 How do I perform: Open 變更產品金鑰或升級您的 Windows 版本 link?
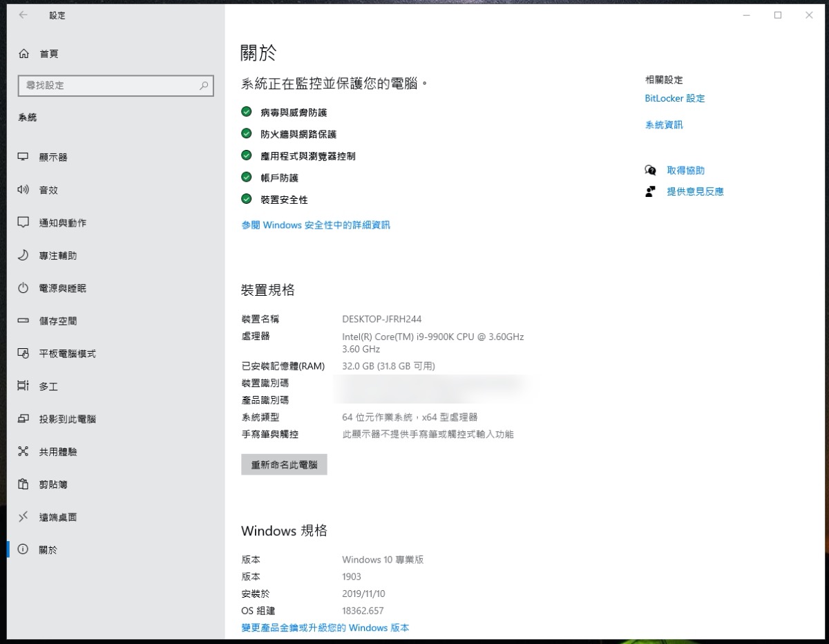(x=325, y=627)
